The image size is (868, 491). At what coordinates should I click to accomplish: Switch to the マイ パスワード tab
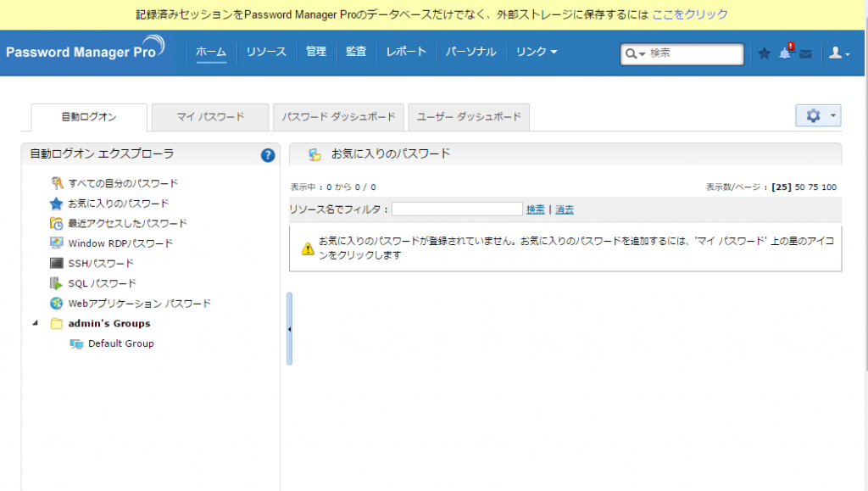tap(210, 117)
